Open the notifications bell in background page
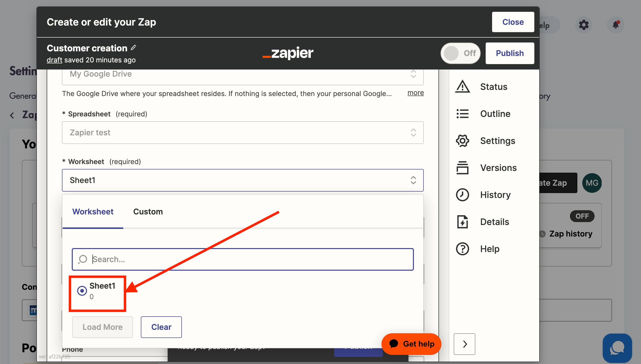The image size is (641, 364). pos(615,25)
